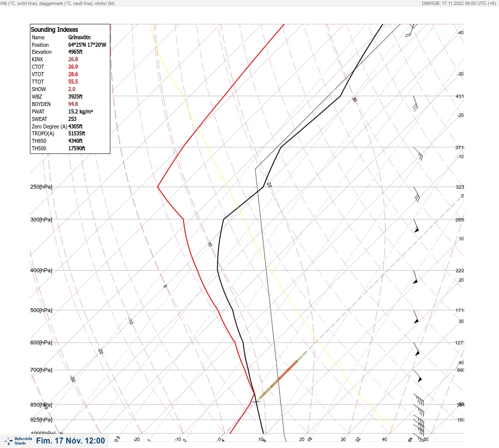
Task: Click the Sounding Indexes title
Action: click(54, 29)
